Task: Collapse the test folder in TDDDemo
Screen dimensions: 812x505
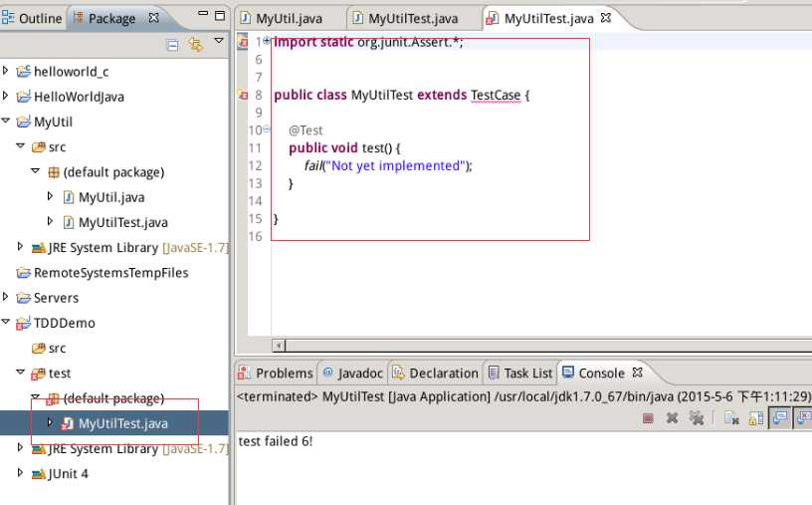Action: click(21, 372)
